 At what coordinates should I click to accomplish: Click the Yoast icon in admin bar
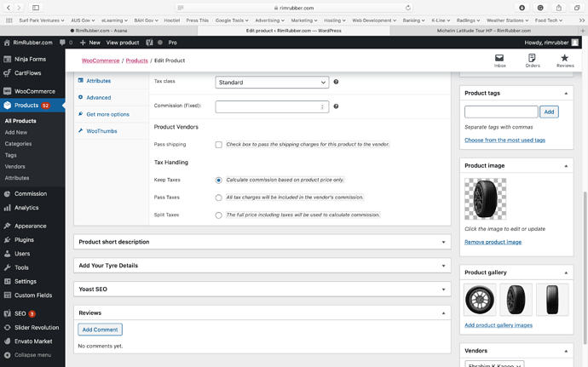pos(149,43)
